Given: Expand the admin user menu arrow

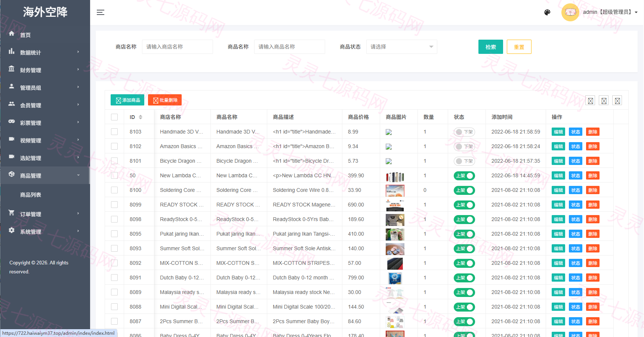Looking at the screenshot, I should [x=636, y=12].
